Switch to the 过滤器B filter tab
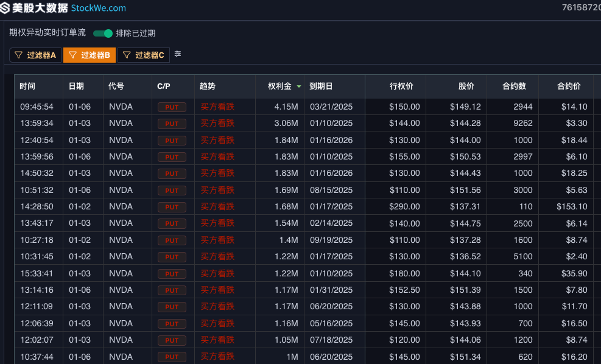Image resolution: width=601 pixels, height=364 pixels. pos(89,55)
